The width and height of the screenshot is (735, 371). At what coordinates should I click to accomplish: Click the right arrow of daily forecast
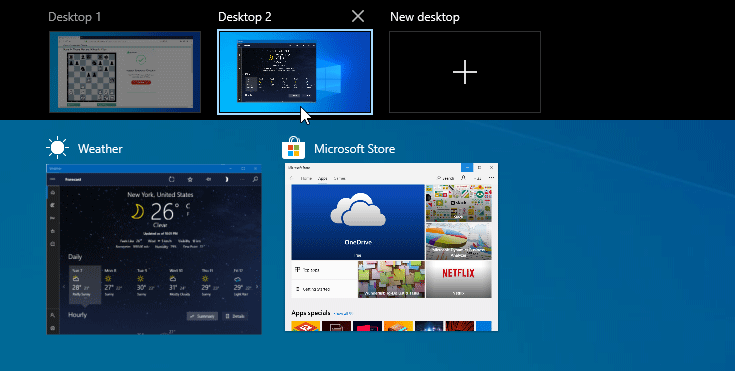257,287
